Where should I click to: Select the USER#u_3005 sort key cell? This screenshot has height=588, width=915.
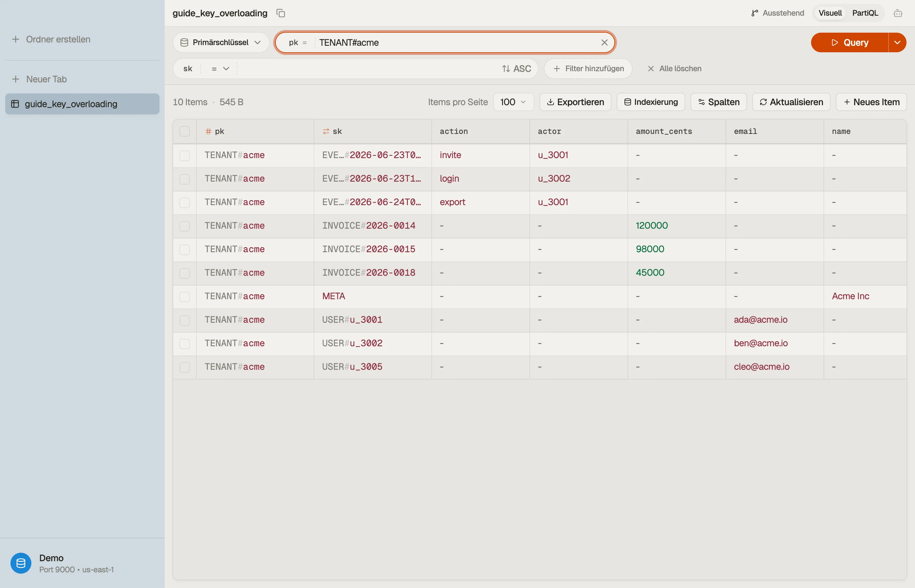click(x=373, y=367)
